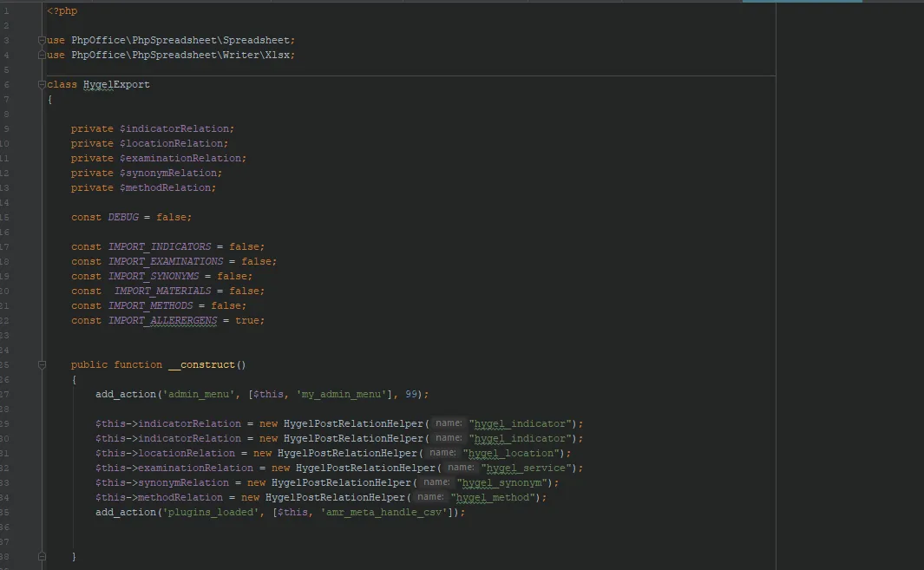The height and width of the screenshot is (570, 924).
Task: Collapse the Xlsx import fold marker
Action: [41, 55]
